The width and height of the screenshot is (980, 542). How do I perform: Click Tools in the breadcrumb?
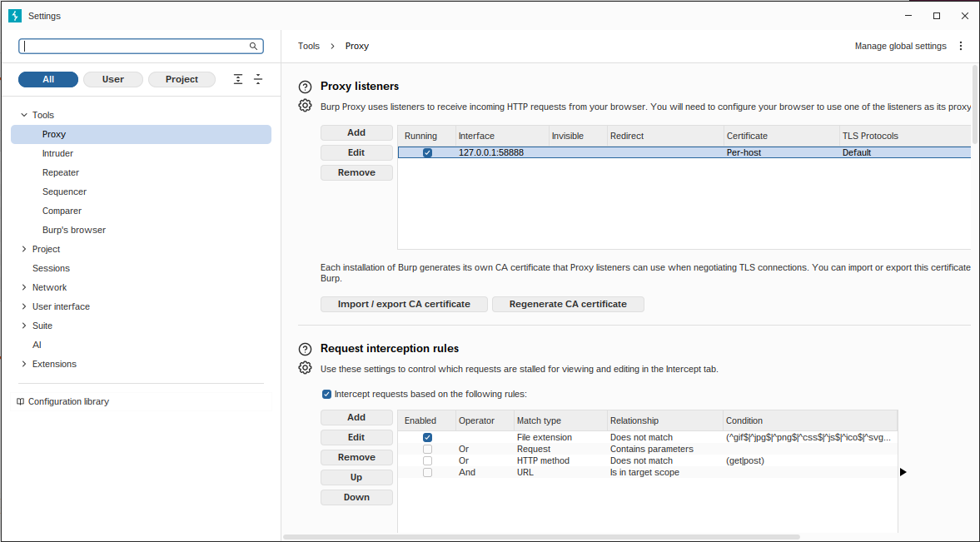pos(309,47)
